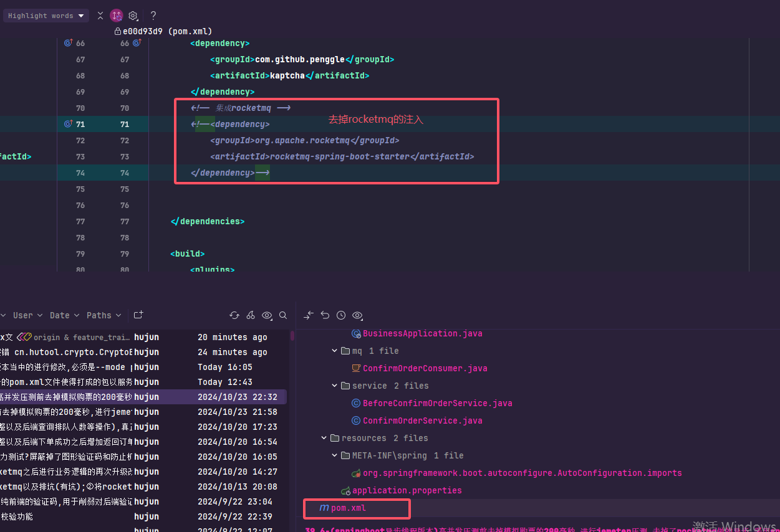Select commit dated 2024/10/23 22:32
This screenshot has width=780, height=532.
143,397
